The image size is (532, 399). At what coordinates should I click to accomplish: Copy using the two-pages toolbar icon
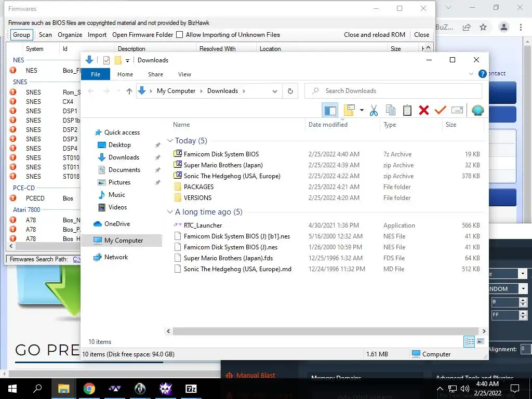point(391,110)
